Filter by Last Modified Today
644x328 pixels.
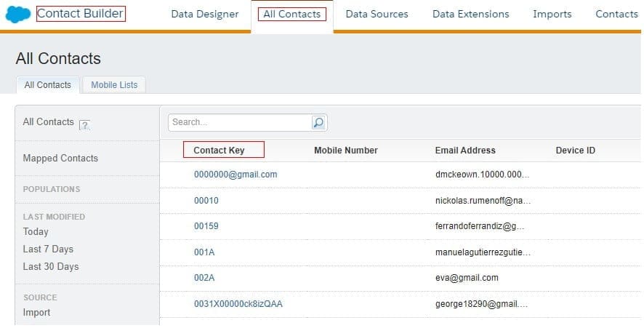click(36, 232)
